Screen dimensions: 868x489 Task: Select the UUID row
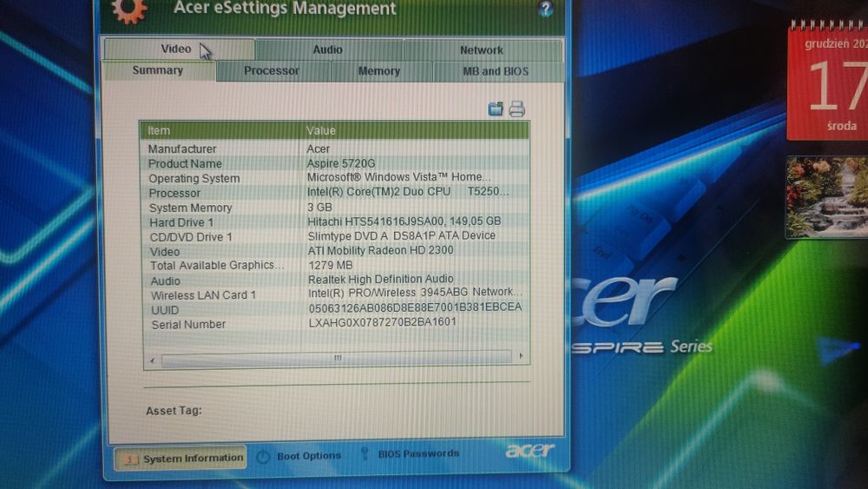[x=335, y=309]
